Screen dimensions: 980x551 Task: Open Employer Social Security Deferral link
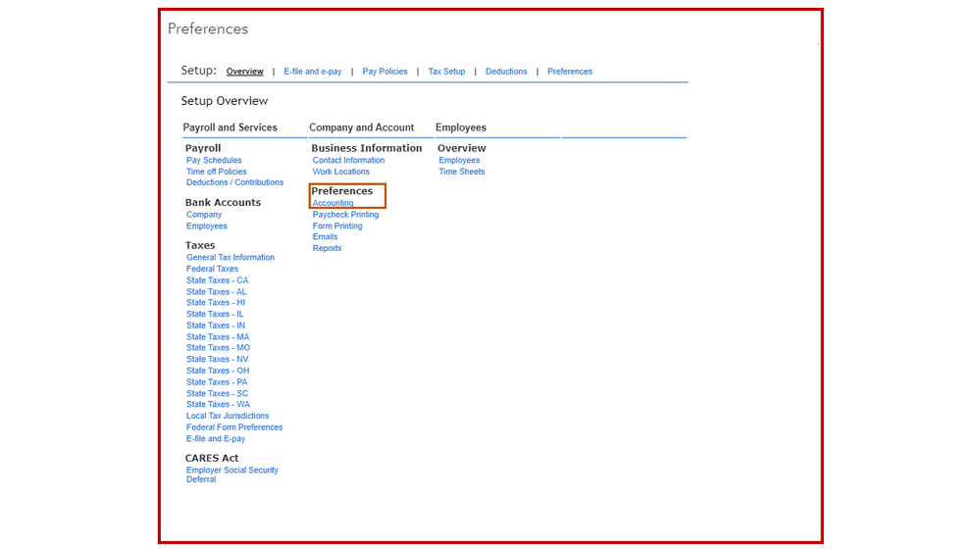232,475
